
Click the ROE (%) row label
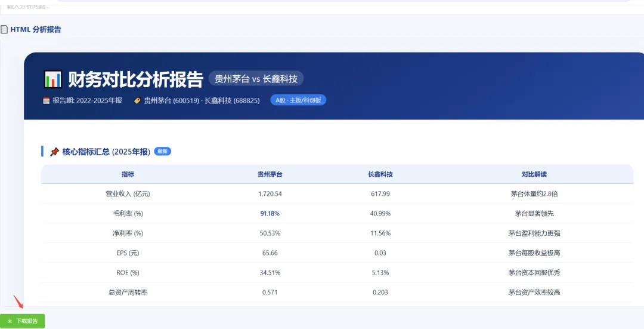[128, 273]
